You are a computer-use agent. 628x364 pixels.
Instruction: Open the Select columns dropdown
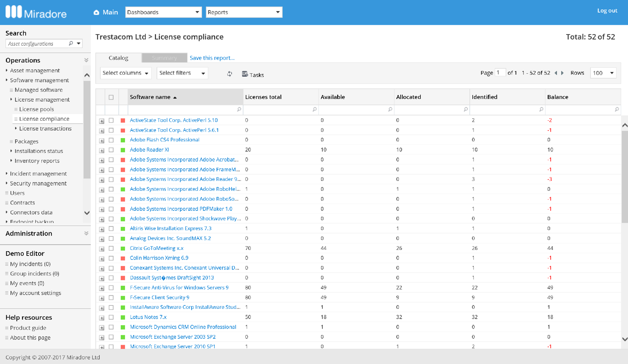(x=126, y=73)
